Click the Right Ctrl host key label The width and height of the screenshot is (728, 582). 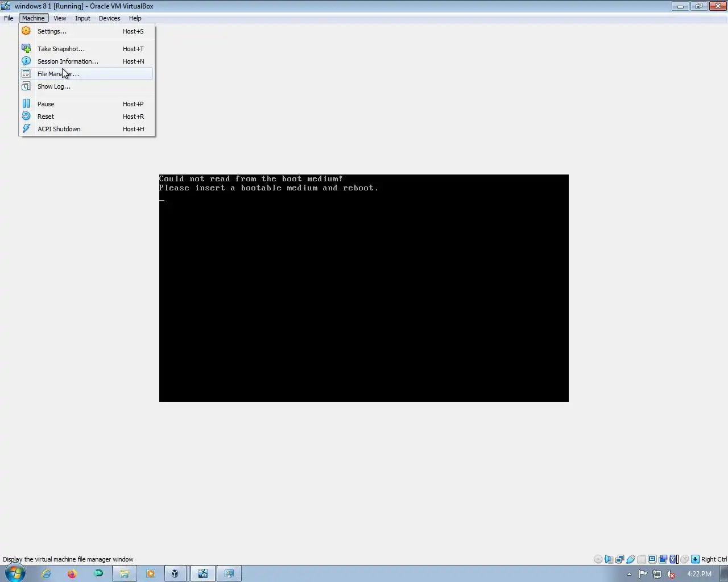coord(714,559)
